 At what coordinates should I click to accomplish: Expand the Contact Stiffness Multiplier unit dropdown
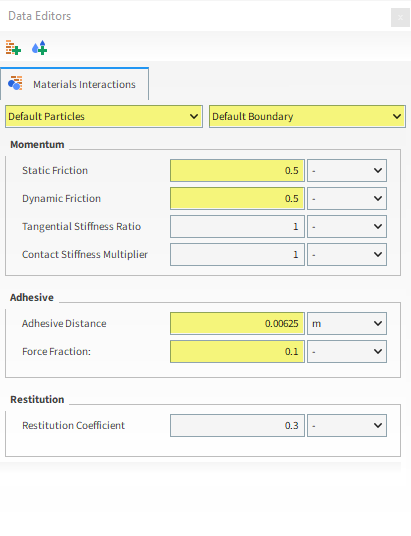(x=347, y=254)
